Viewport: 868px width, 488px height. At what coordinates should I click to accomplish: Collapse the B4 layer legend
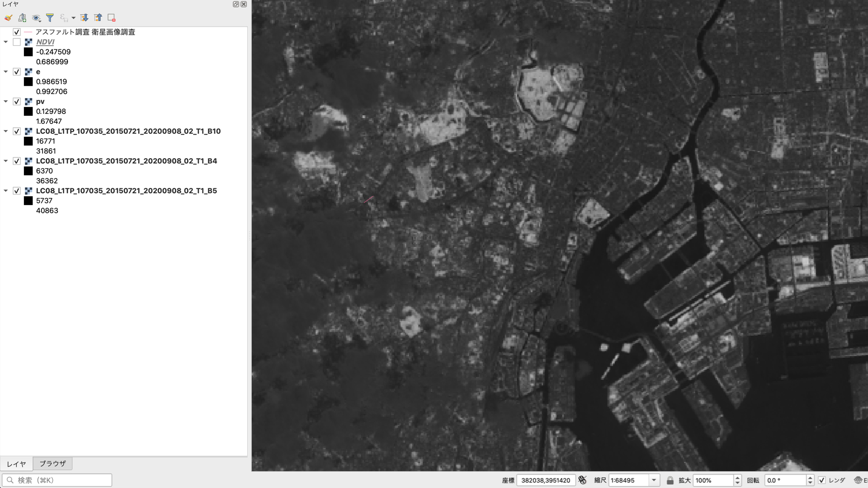(x=6, y=161)
